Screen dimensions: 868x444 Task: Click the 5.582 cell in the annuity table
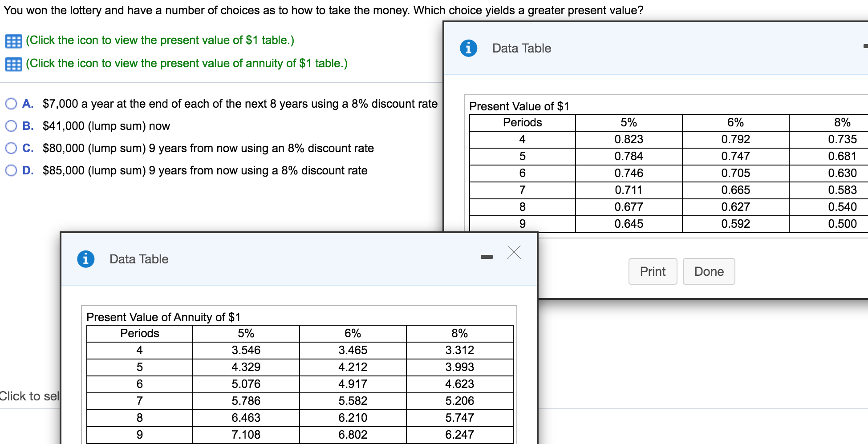click(353, 401)
